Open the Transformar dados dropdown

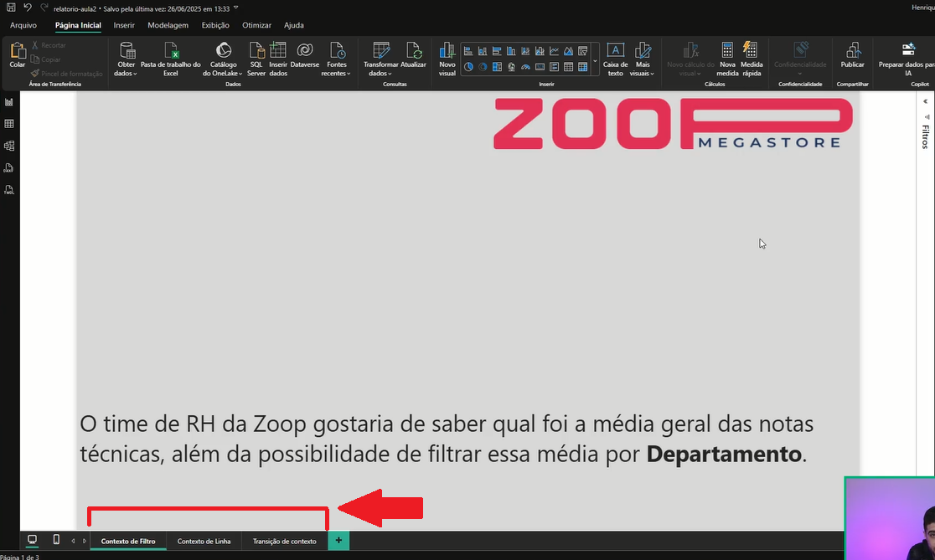point(380,69)
